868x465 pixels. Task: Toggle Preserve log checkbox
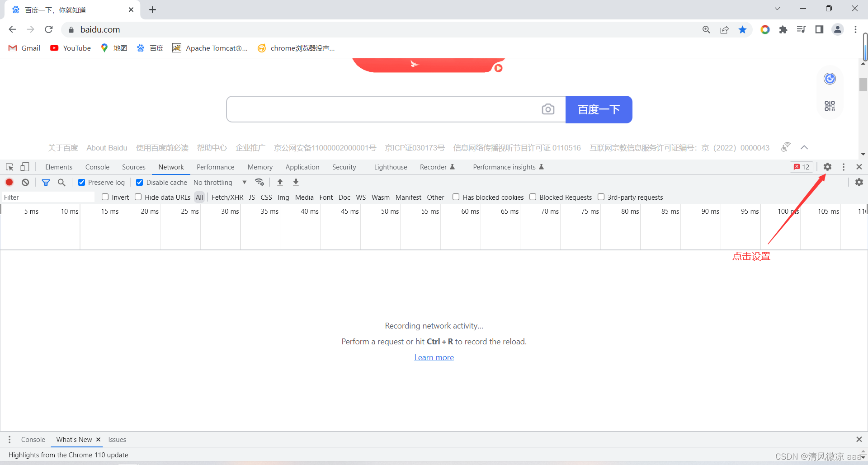pyautogui.click(x=82, y=182)
